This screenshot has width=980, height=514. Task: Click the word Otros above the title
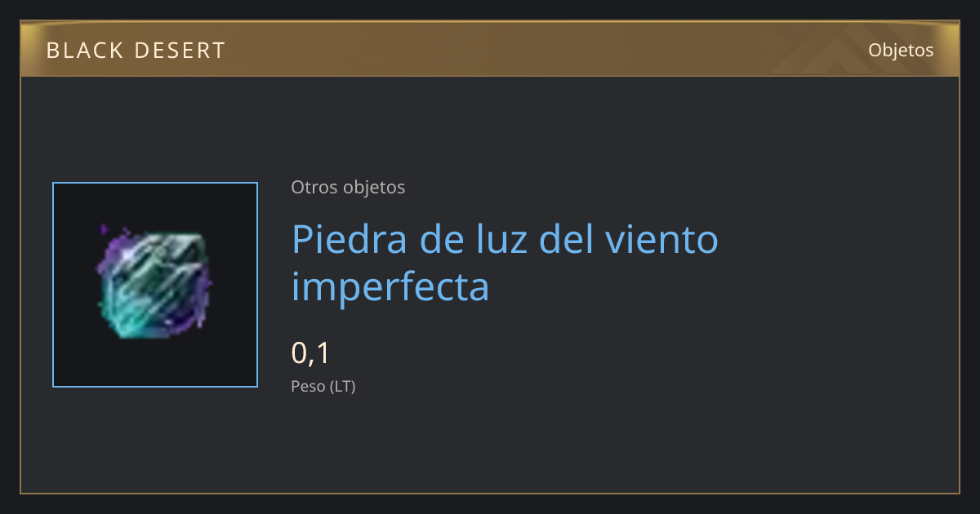click(x=313, y=187)
